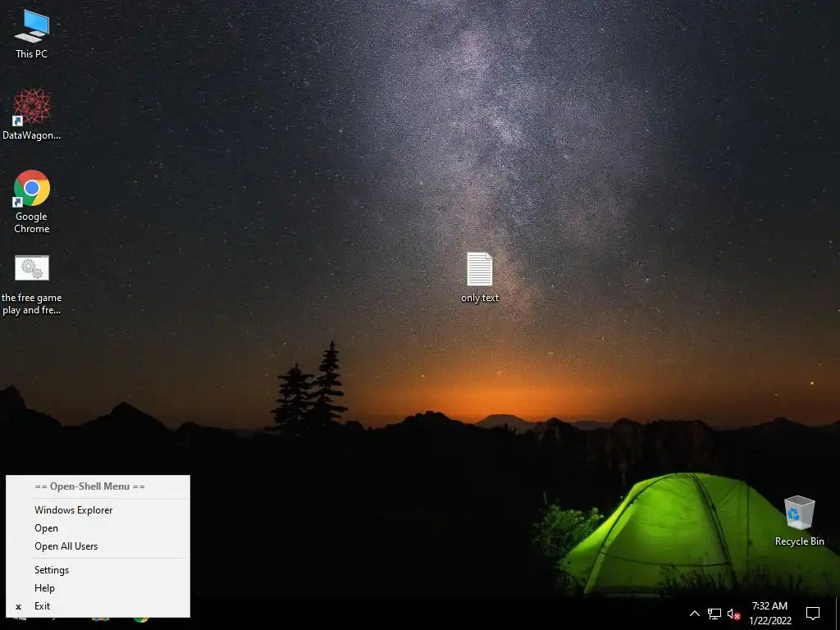This screenshot has height=630, width=840.
Task: Open the muted volume tray icon
Action: 733,614
